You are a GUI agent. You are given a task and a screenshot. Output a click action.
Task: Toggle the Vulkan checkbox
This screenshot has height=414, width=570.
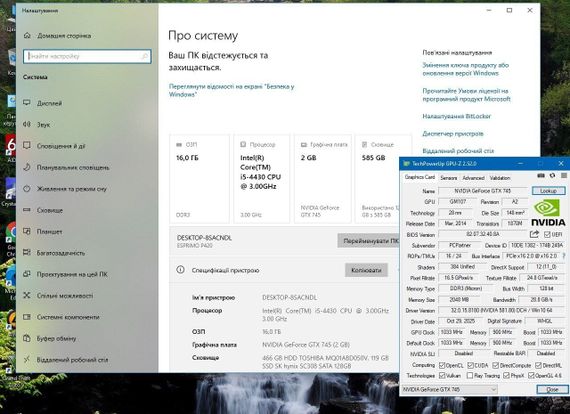pos(442,375)
